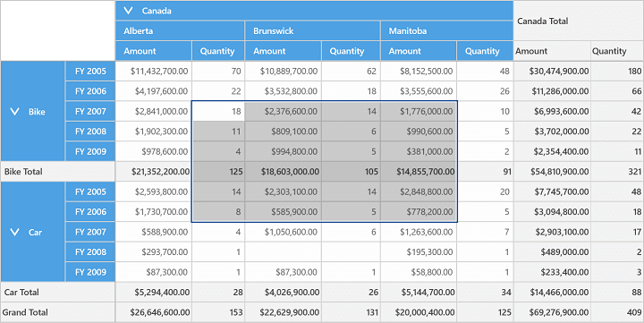
Task: Collapse the Bike row group
Action: (x=15, y=111)
